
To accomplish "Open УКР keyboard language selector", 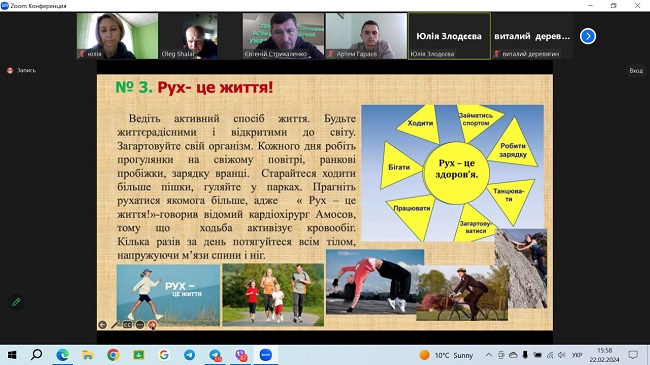I will (x=577, y=355).
